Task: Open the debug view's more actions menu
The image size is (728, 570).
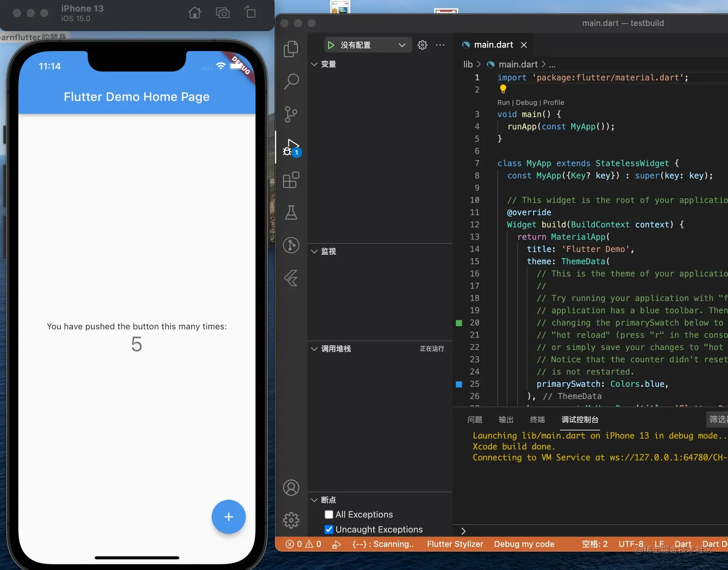Action: tap(440, 45)
